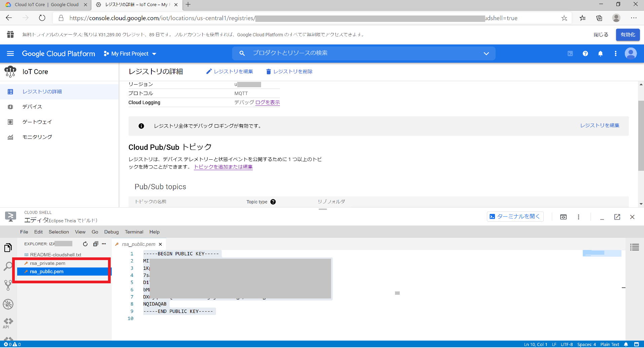Dismiss the trial banner with 閉じる

601,35
